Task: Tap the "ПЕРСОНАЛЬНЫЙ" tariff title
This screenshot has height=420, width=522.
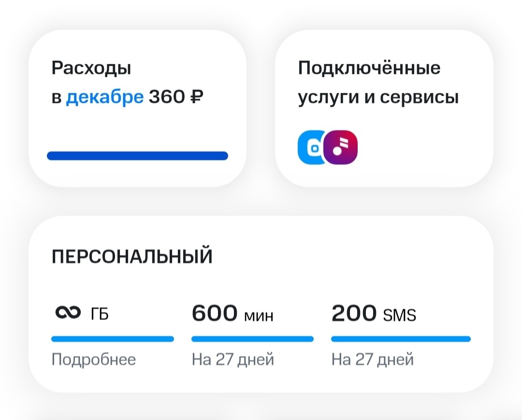Action: [x=132, y=257]
